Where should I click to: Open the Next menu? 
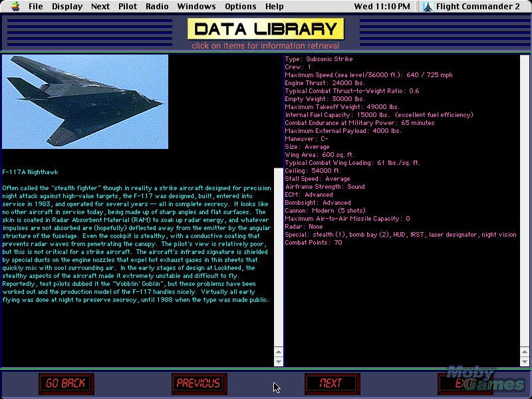pos(100,7)
